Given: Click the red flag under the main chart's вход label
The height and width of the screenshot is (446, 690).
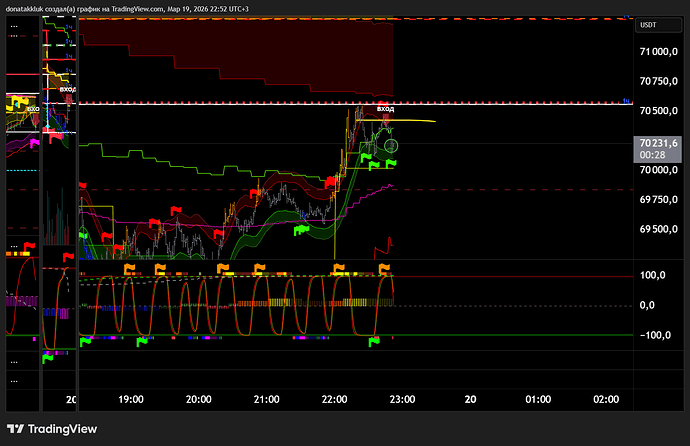Looking at the screenshot, I should tap(384, 119).
